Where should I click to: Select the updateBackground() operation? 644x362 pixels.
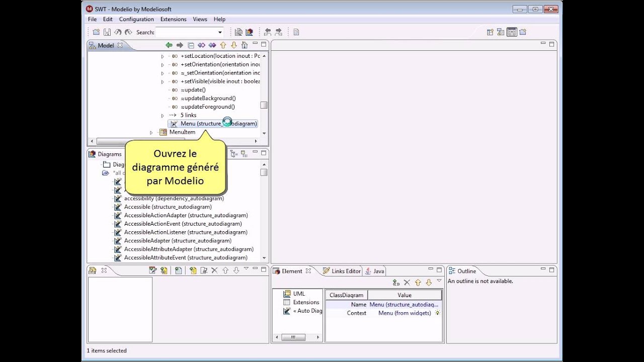(208, 99)
